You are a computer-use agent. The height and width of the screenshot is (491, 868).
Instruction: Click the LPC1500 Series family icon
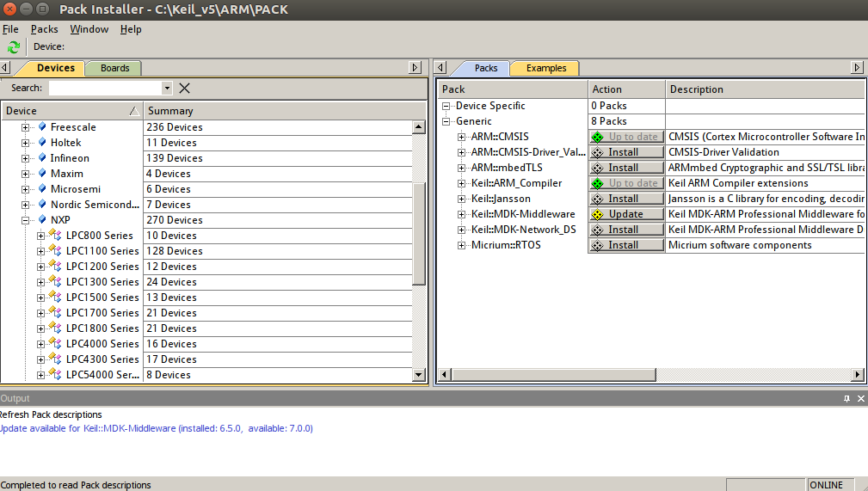(55, 297)
